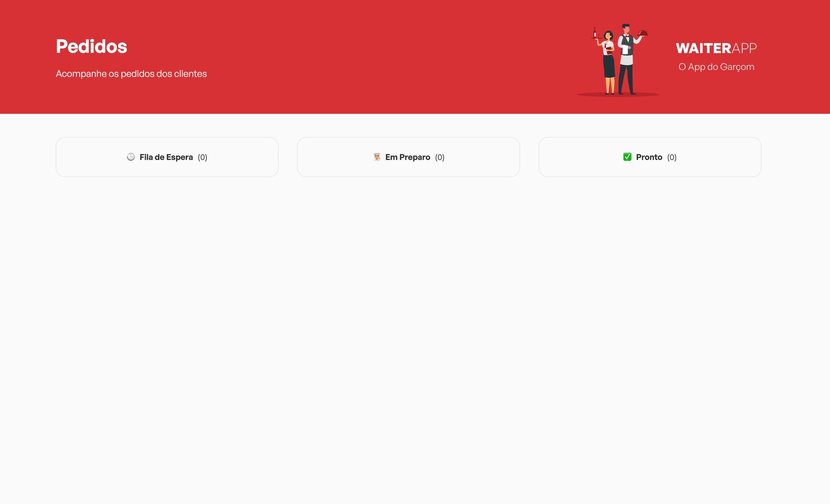
Task: Click the clock icon beside Fila de Espera
Action: pyautogui.click(x=131, y=157)
